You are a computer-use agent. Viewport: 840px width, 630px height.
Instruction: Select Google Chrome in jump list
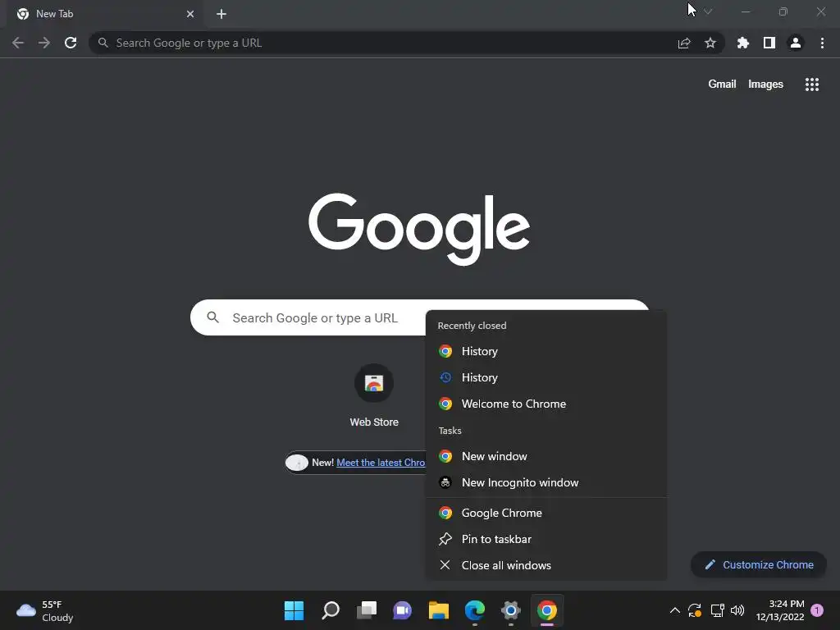tap(546, 514)
